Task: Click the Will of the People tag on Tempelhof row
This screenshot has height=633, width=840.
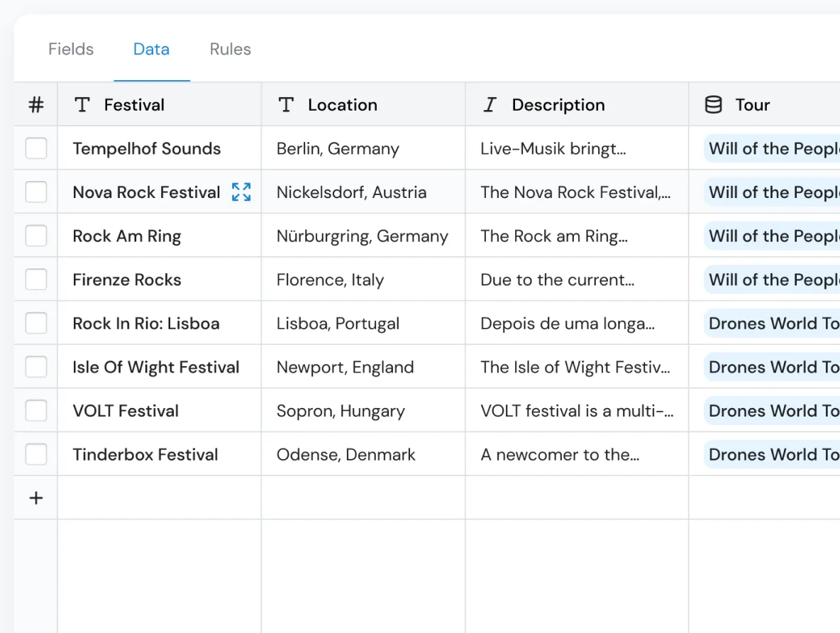Action: coord(773,148)
